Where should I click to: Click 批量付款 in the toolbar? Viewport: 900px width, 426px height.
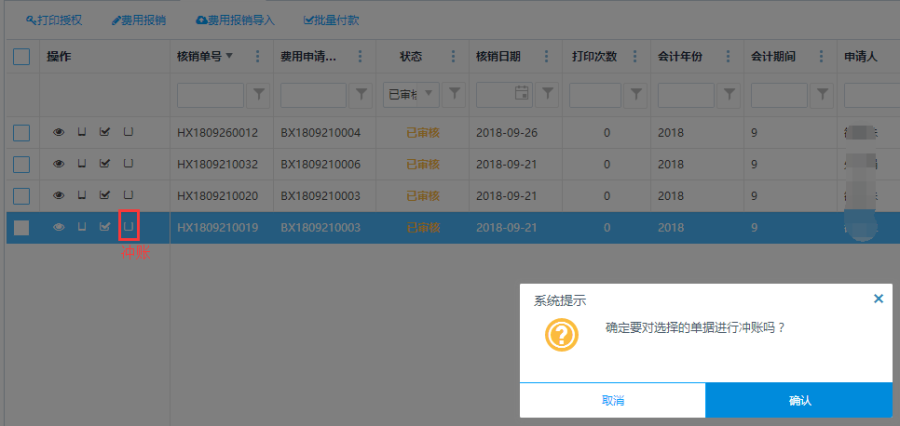[x=331, y=20]
